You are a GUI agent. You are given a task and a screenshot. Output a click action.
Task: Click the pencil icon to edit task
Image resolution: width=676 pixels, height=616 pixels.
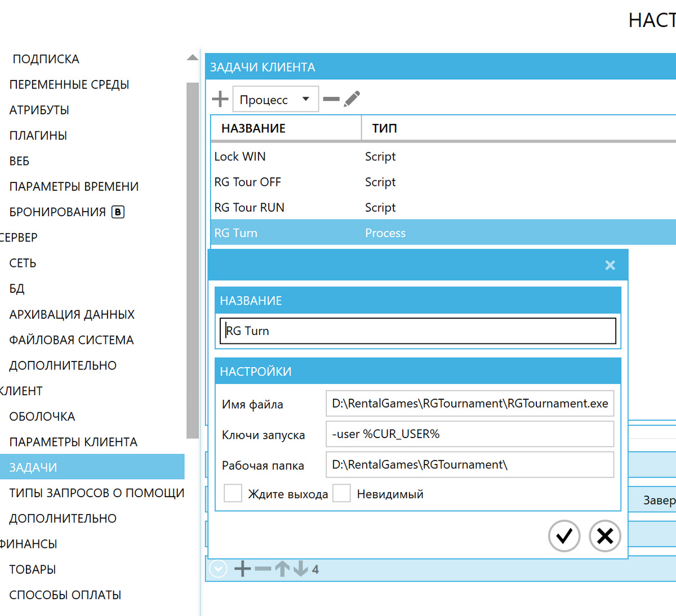[x=352, y=99]
